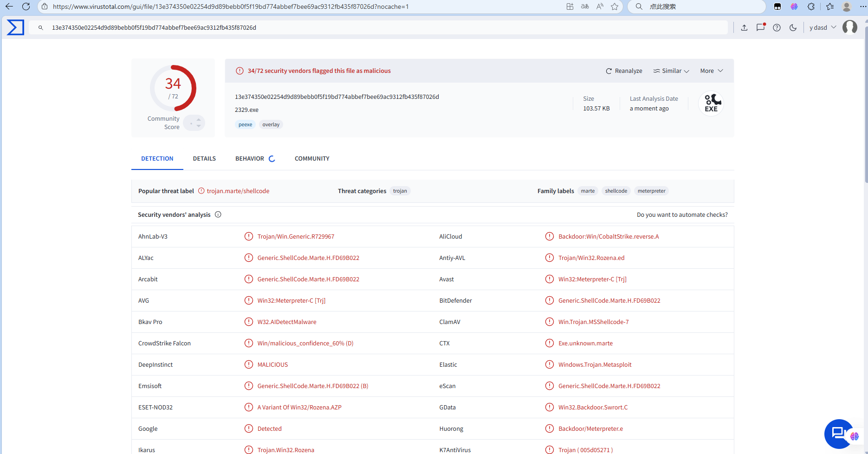
Task: Click Huorong result Backdoor/Meterpreter.e
Action: pyautogui.click(x=590, y=429)
